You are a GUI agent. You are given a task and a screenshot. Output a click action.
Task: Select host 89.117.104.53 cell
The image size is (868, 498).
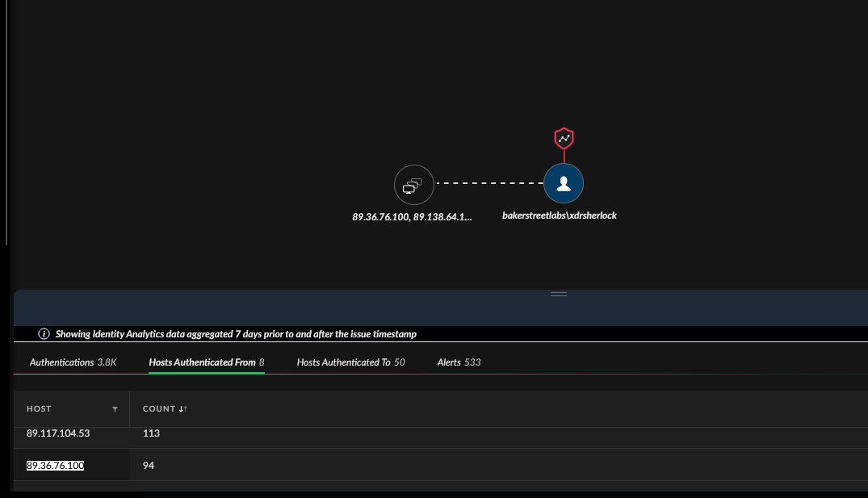[58, 433]
